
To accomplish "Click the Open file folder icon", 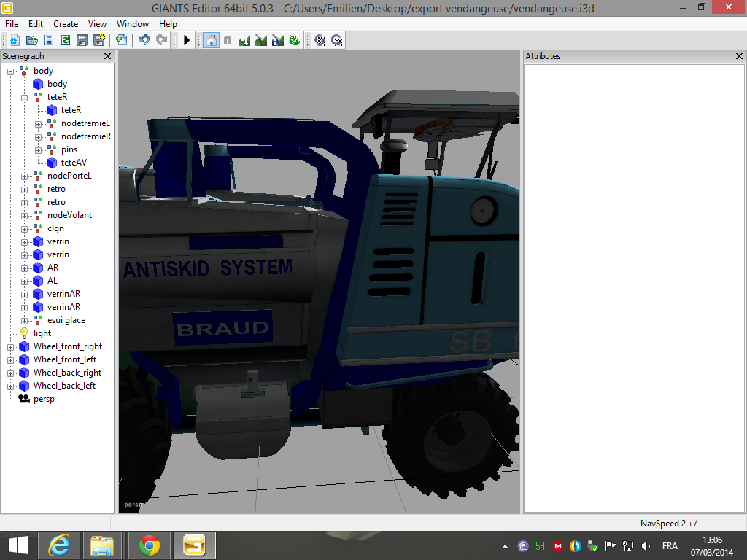I will 32,41.
